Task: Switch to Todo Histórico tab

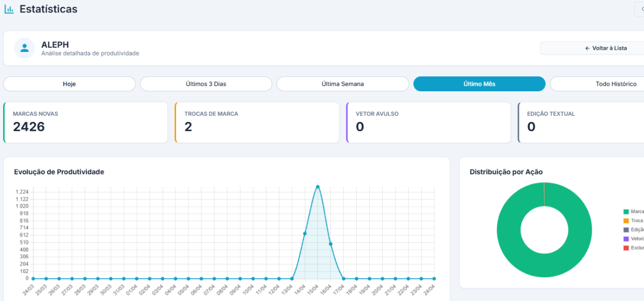Action: click(x=597, y=84)
